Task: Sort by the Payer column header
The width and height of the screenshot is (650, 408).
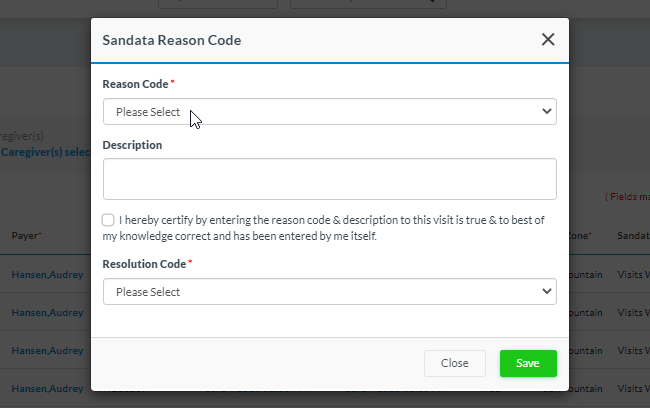Action: (26, 236)
